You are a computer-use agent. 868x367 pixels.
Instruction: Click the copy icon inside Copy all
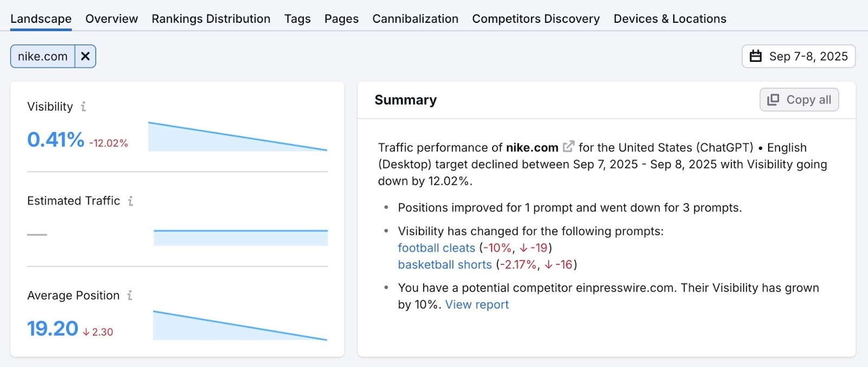773,100
